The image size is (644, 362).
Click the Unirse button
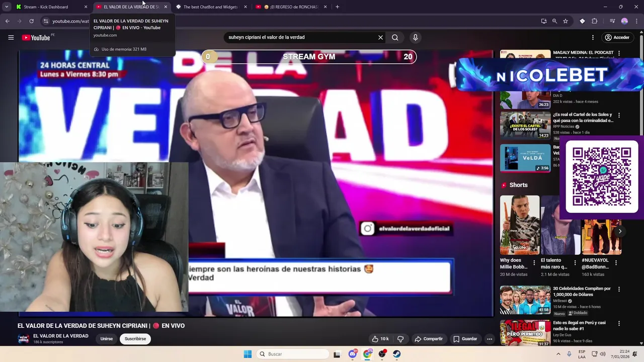107,339
